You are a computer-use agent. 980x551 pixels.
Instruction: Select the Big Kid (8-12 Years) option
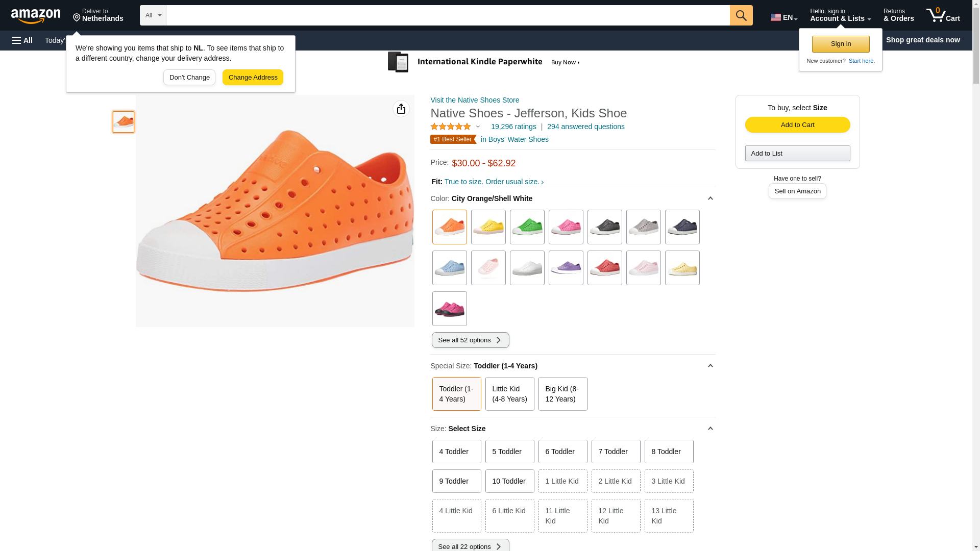tap(562, 394)
